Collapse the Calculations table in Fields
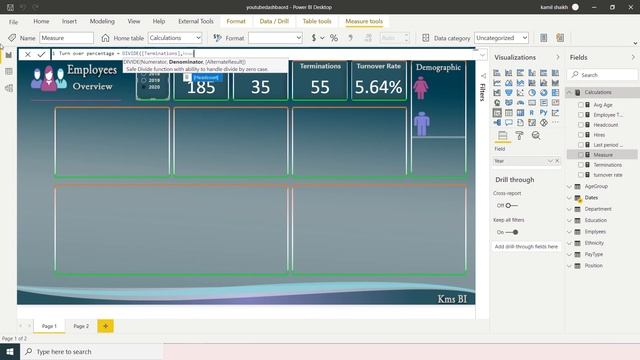This screenshot has height=360, width=640. click(x=569, y=92)
